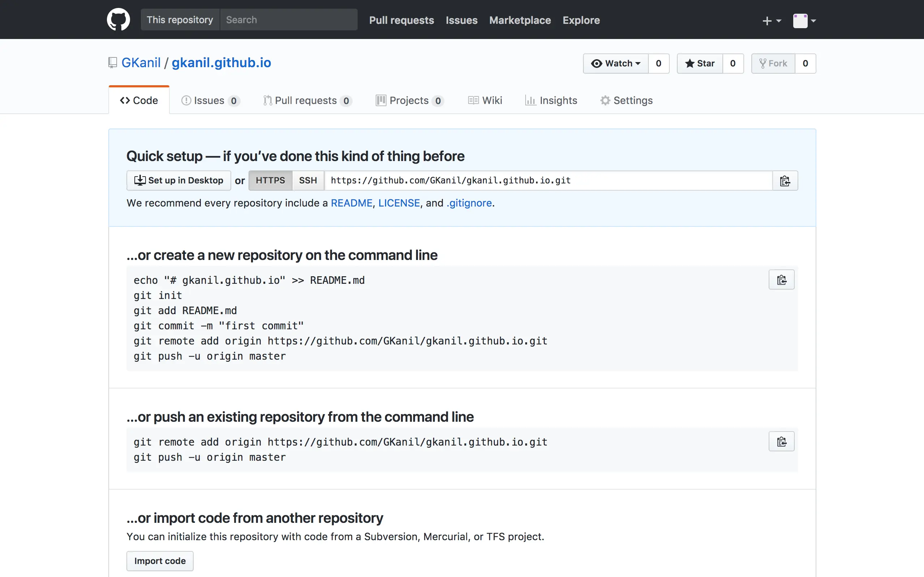The image size is (924, 577).
Task: Click the Import code button
Action: [160, 561]
